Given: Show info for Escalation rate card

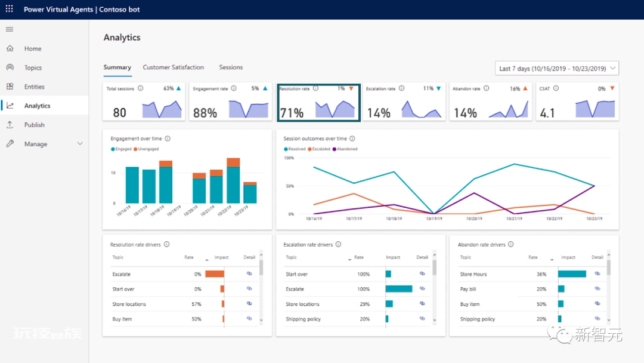Looking at the screenshot, I should [402, 88].
